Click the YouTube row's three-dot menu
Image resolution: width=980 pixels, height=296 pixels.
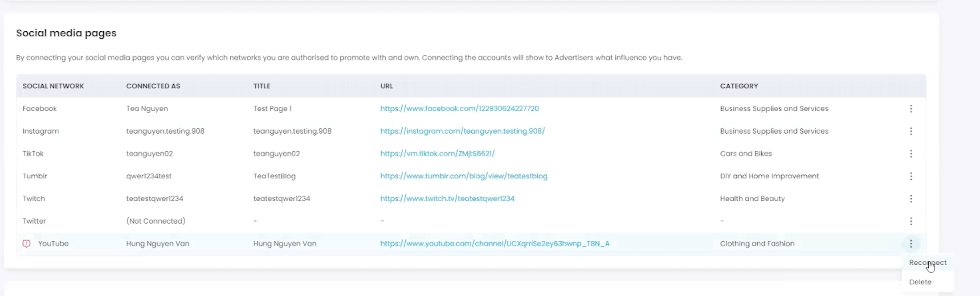point(911,244)
